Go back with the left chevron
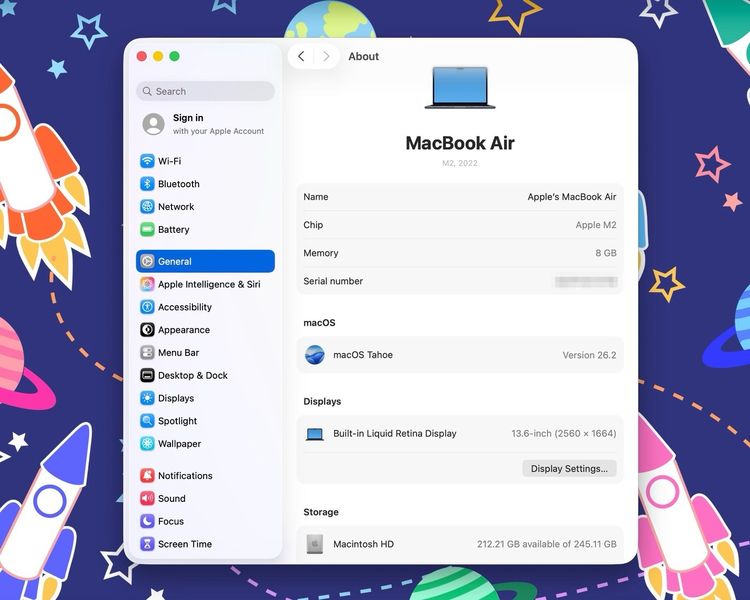750x600 pixels. (301, 56)
